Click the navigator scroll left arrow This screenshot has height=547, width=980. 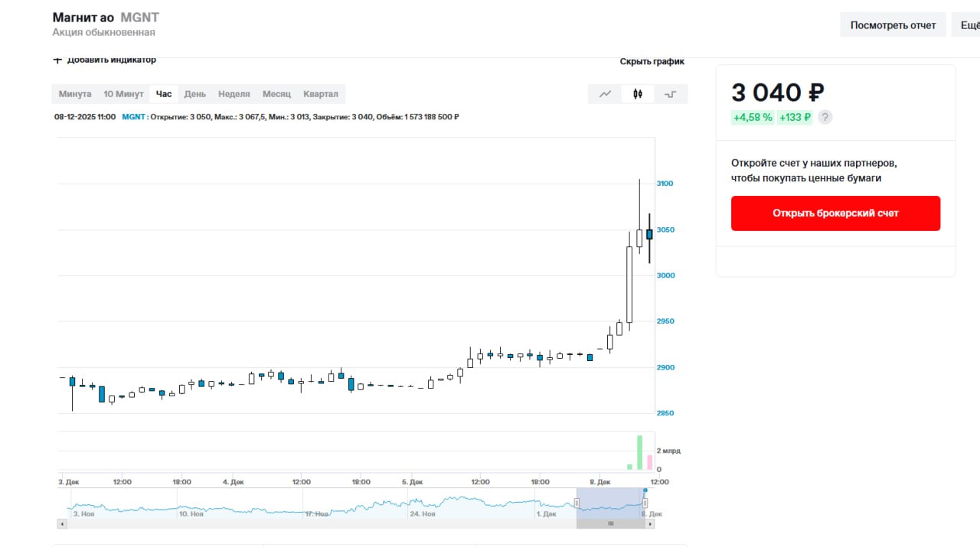coord(61,524)
